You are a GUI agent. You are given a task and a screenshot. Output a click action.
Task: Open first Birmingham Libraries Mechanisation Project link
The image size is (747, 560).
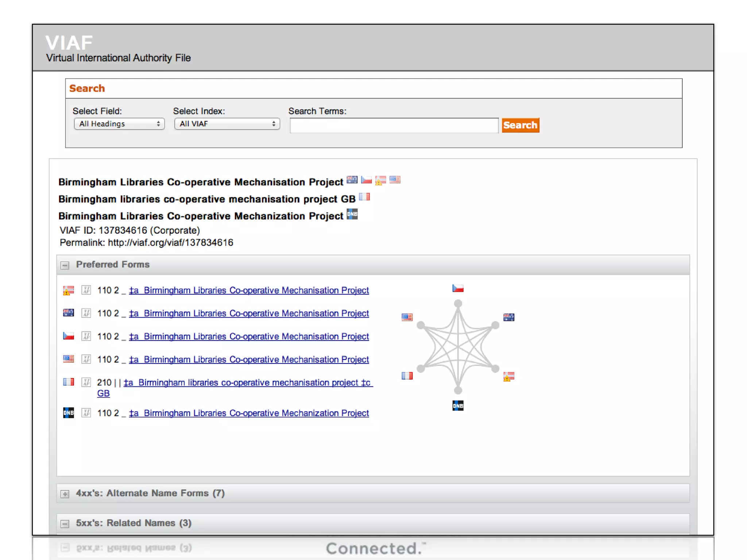[249, 290]
